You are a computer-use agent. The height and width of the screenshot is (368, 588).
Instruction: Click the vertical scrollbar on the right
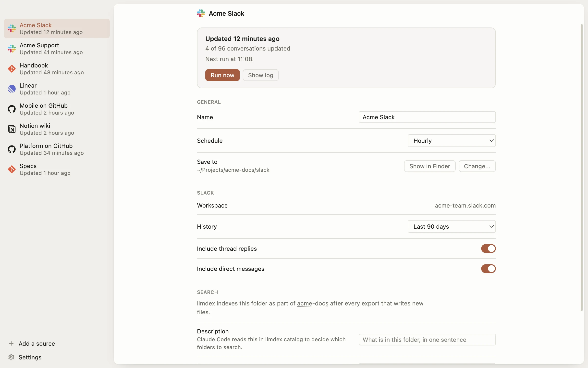click(582, 167)
